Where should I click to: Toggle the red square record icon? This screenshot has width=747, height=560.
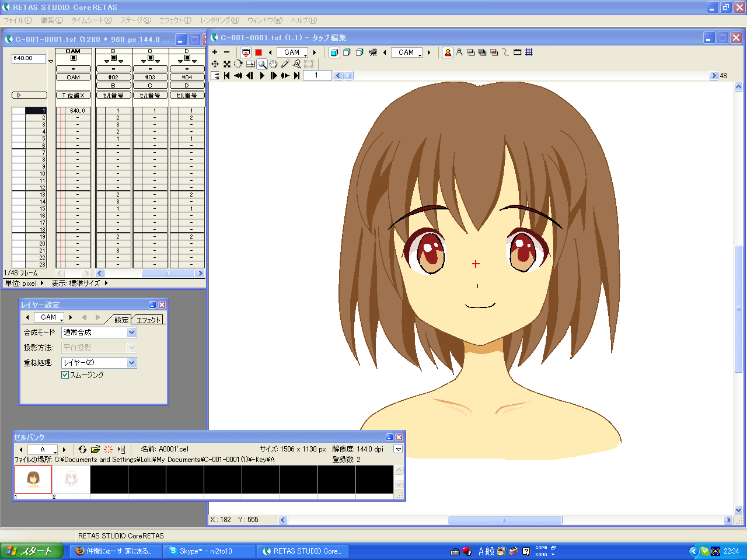coord(259,52)
